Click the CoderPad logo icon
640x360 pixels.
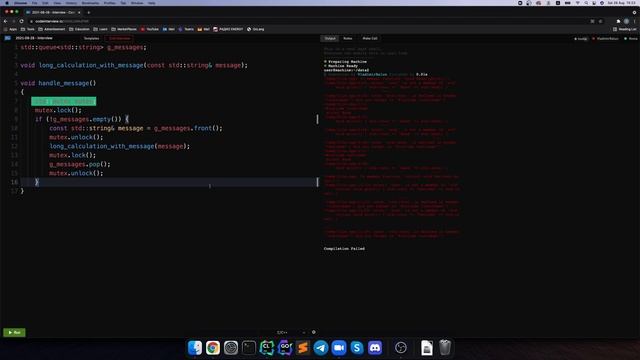[x=7, y=38]
